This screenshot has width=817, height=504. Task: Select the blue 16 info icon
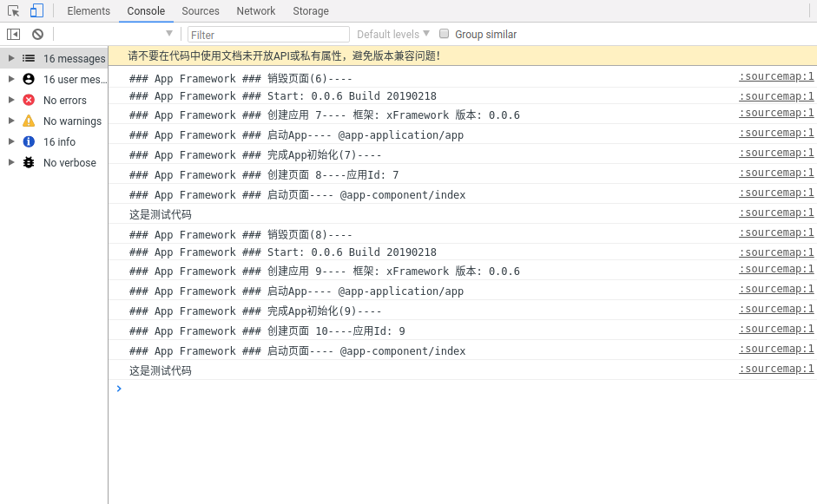[29, 141]
